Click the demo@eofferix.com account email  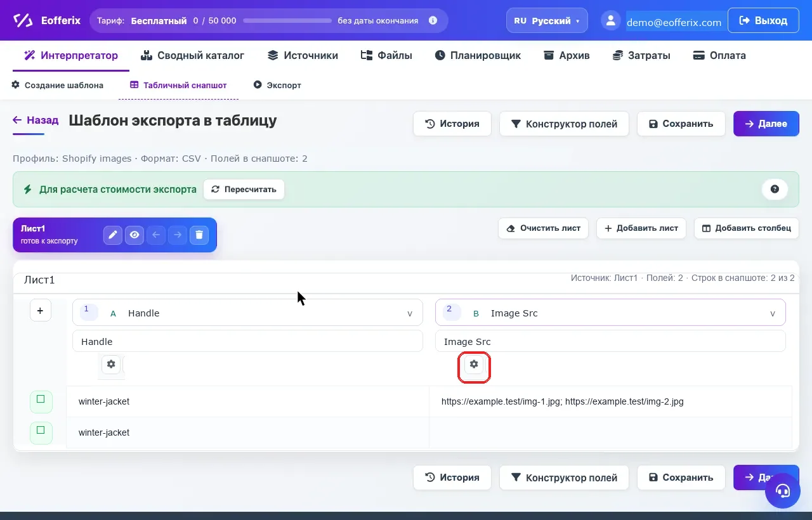point(674,22)
